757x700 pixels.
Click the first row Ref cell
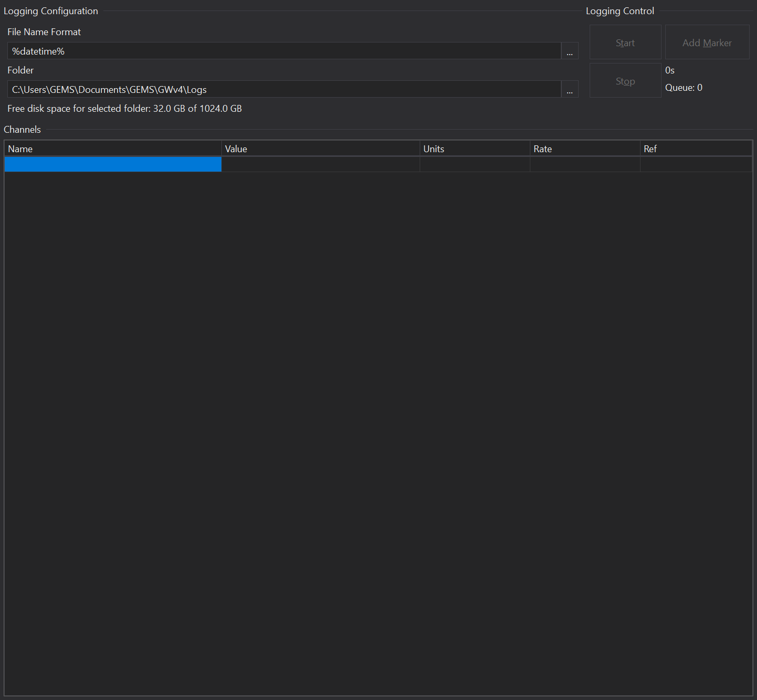click(x=696, y=165)
